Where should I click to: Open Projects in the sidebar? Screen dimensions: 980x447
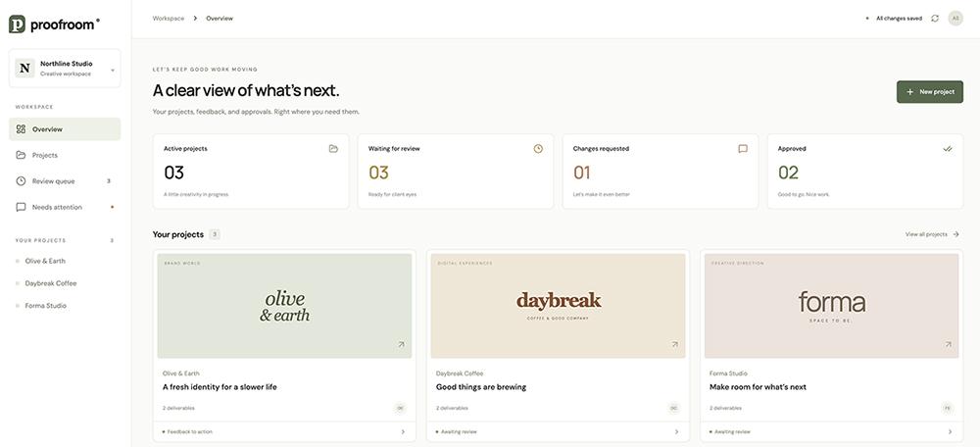[x=65, y=155]
